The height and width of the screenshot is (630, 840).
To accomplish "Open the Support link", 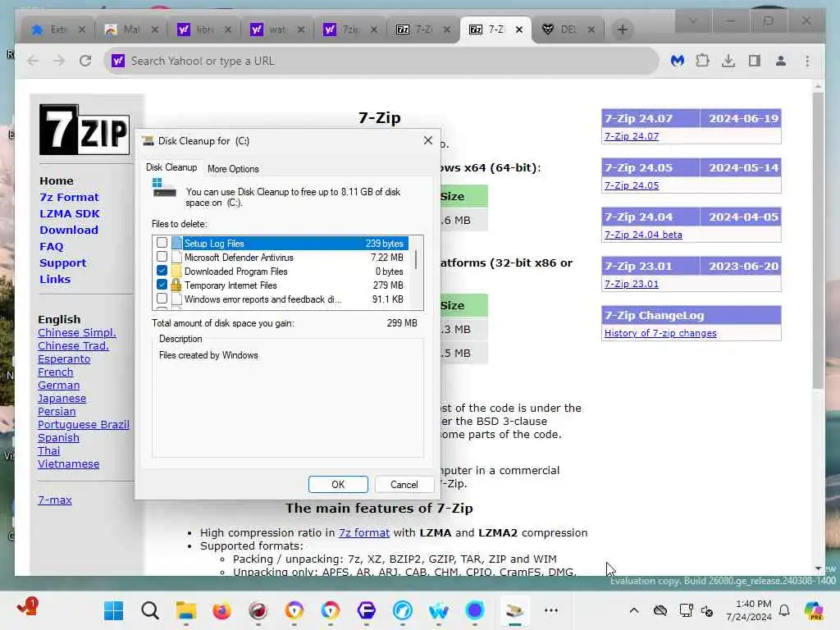I will (62, 263).
